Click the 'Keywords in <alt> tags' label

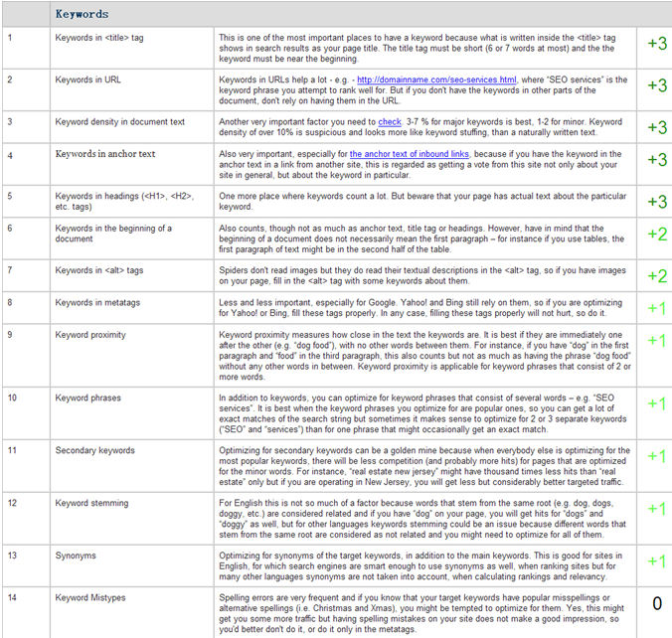click(99, 270)
